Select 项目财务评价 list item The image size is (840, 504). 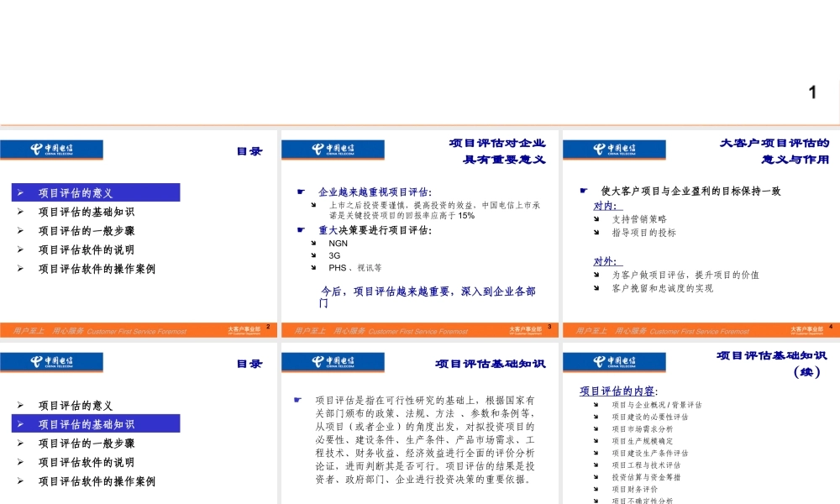(x=635, y=490)
